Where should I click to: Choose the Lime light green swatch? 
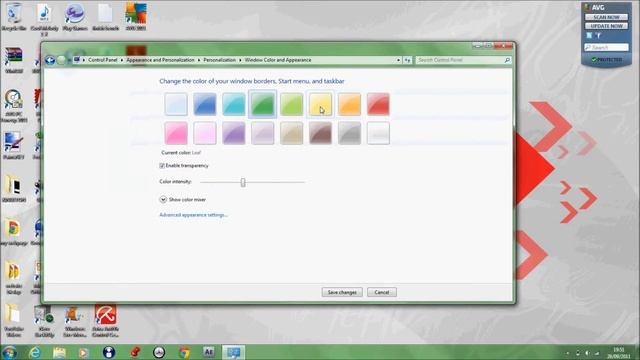click(291, 104)
